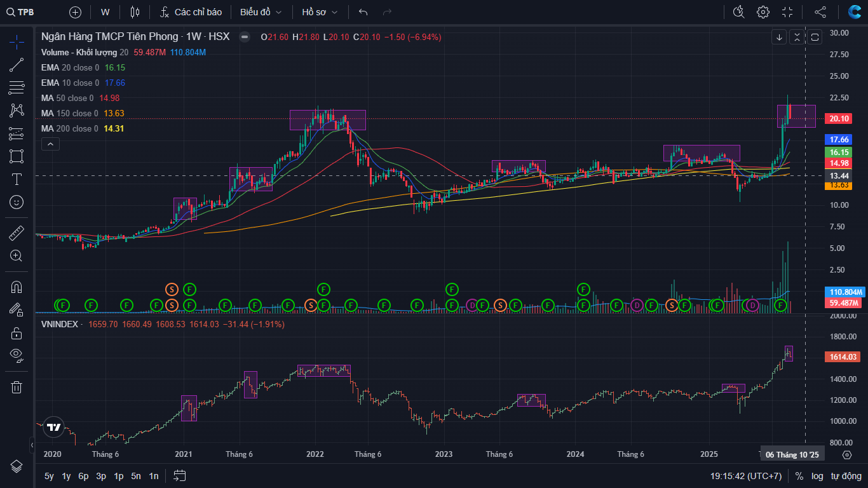Open the candlestick chart style selector
Image resolution: width=868 pixels, height=488 pixels.
(134, 12)
